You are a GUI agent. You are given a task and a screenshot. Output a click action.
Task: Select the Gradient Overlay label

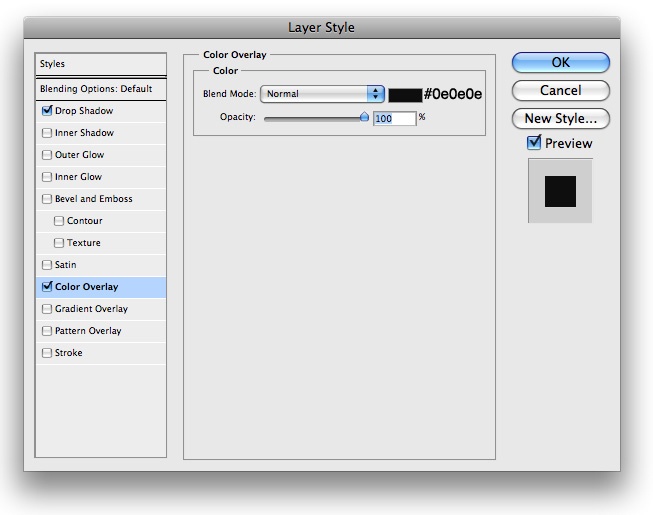[x=91, y=309]
